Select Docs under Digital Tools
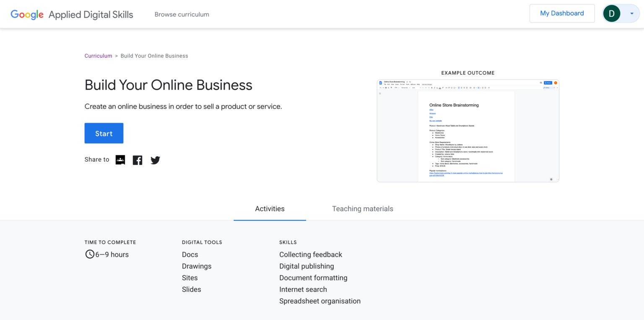 [190, 255]
